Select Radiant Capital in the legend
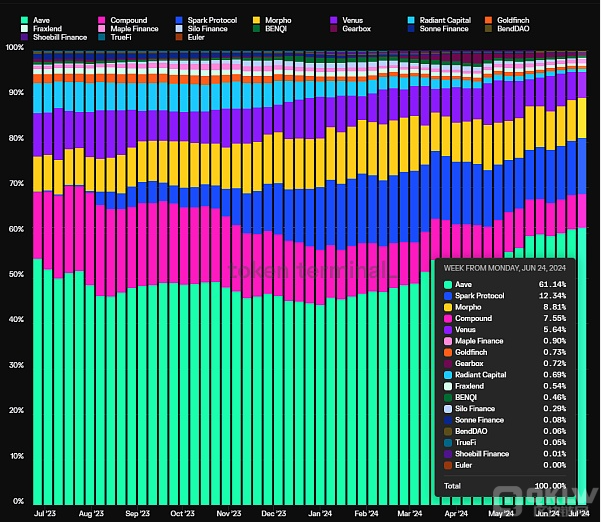 440,20
